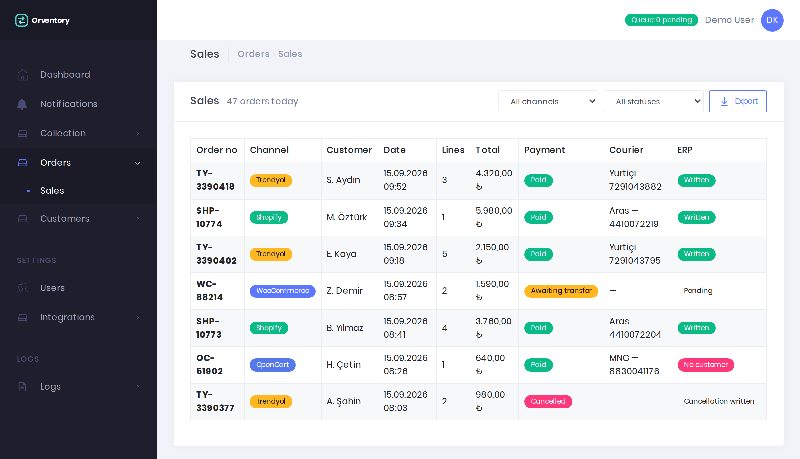Open the All statuses dropdown
The width and height of the screenshot is (800, 459).
point(655,101)
